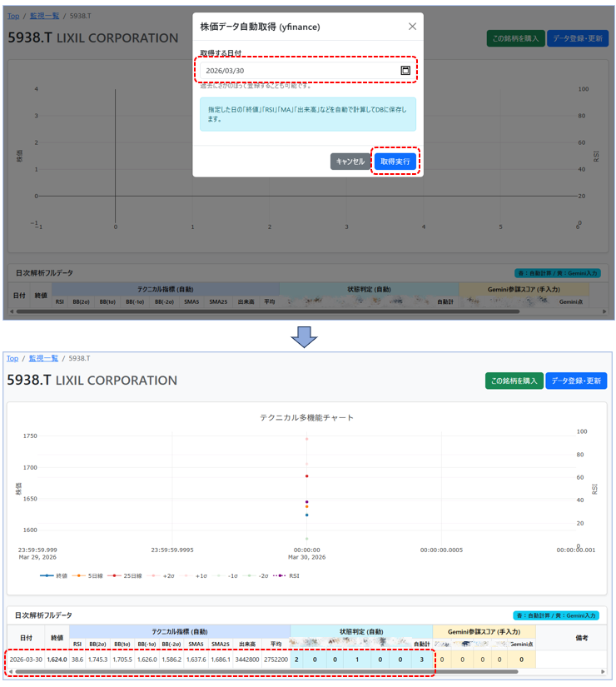Close the stock data dialog with X
The height and width of the screenshot is (687, 616).
[x=412, y=27]
